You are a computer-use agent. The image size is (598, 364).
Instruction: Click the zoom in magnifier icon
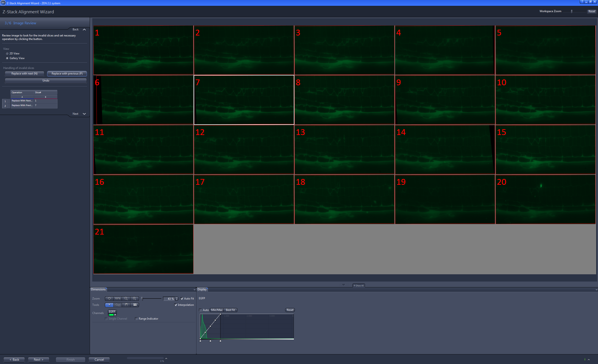(x=135, y=299)
